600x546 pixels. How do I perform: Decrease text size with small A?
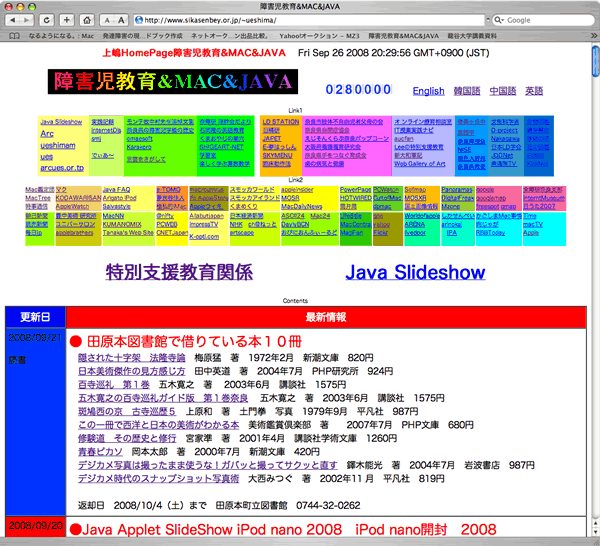(107, 20)
